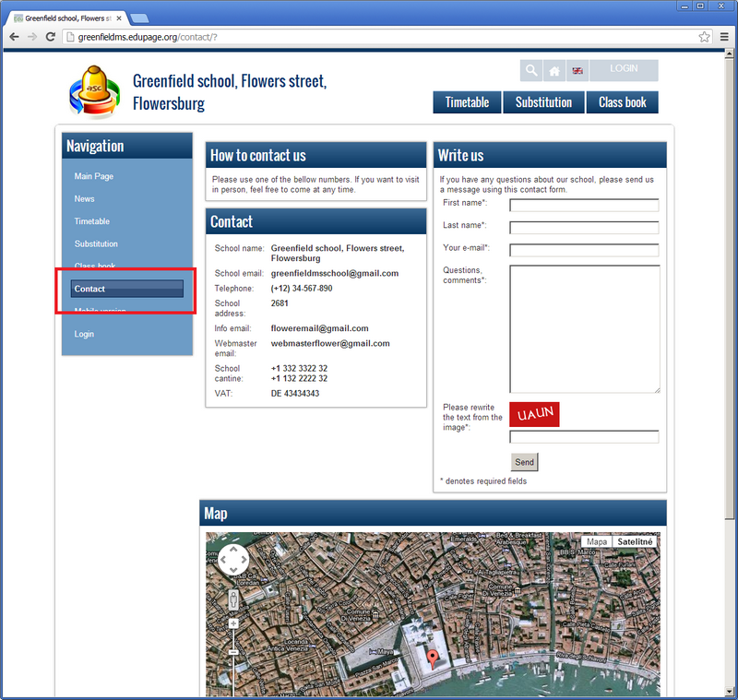Image resolution: width=738 pixels, height=700 pixels.
Task: Switch map to Mapa view
Action: (x=597, y=541)
